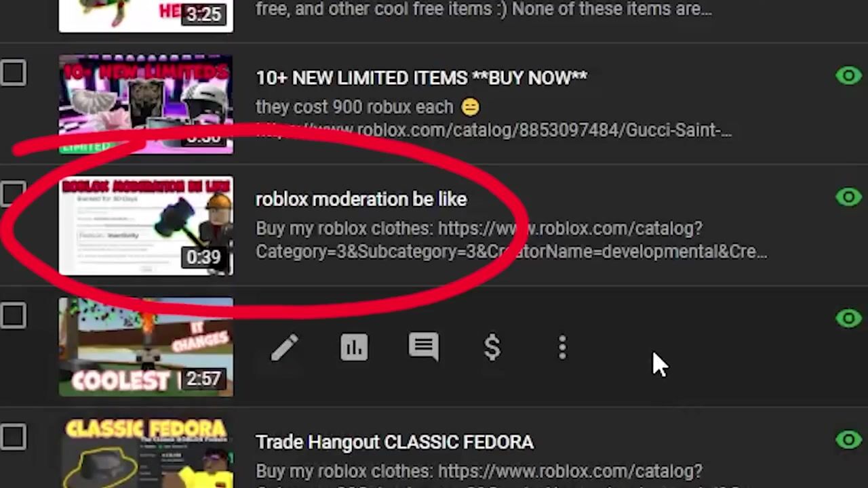Toggle visibility eye for the COOLEST video row

[848, 318]
